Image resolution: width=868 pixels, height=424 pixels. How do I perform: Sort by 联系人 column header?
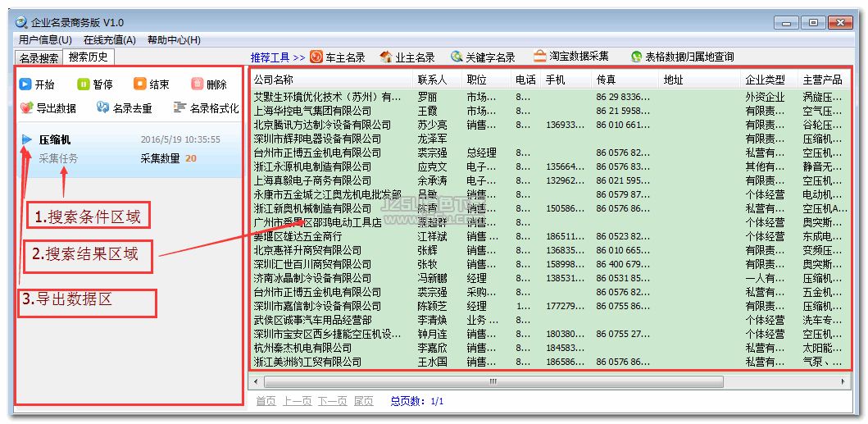pyautogui.click(x=438, y=80)
